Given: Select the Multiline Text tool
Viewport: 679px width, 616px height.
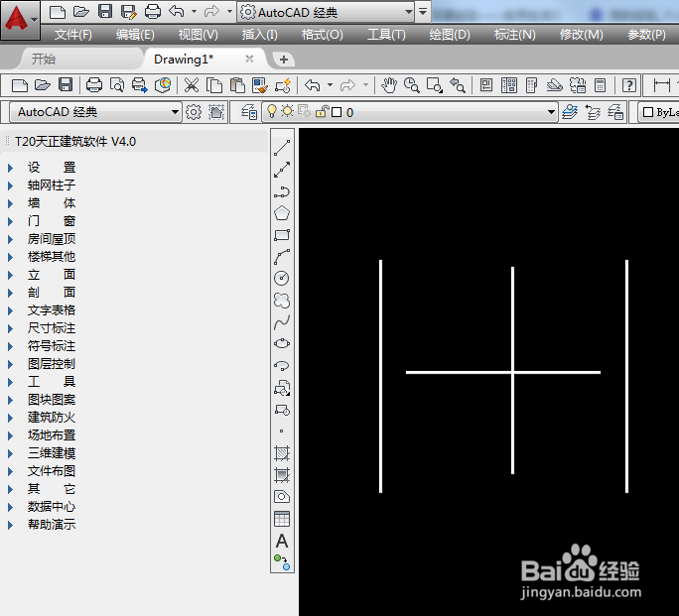Looking at the screenshot, I should [x=282, y=541].
